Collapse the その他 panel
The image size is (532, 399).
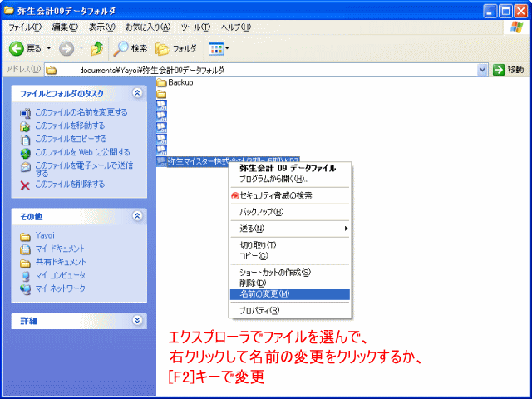pos(137,216)
